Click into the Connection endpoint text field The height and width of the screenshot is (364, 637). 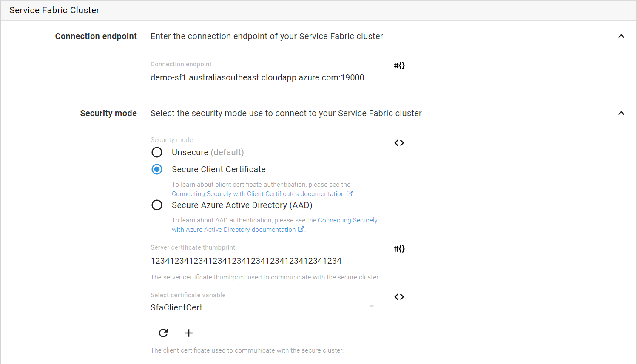(267, 77)
